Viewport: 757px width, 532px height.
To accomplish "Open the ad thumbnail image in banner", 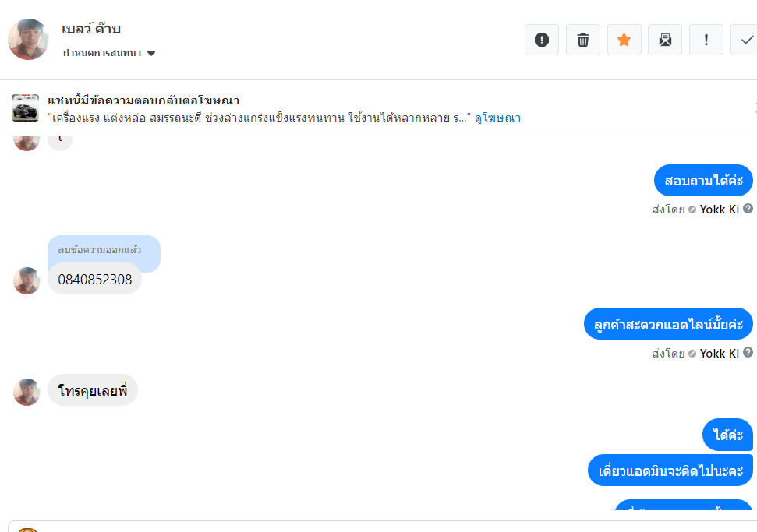I will click(x=25, y=108).
